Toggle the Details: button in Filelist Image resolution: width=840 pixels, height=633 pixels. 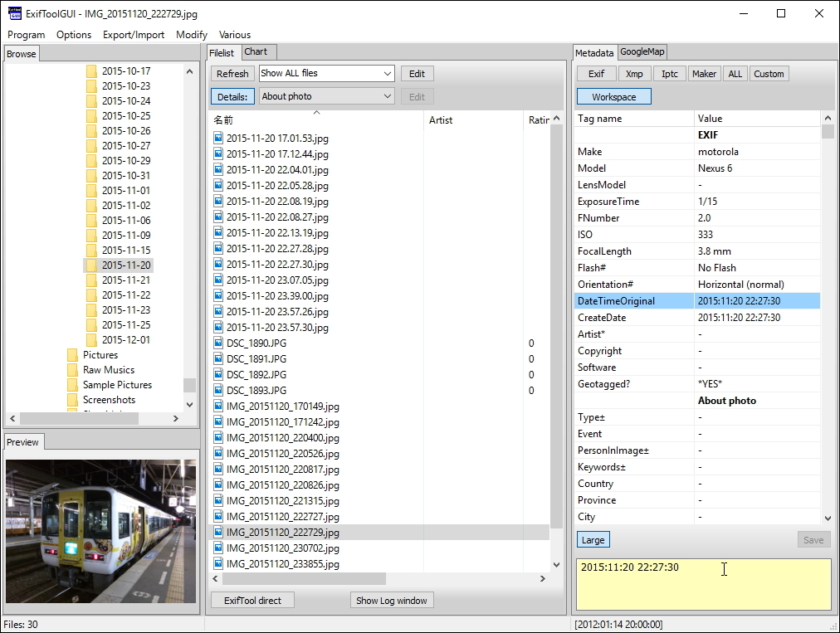click(x=232, y=96)
